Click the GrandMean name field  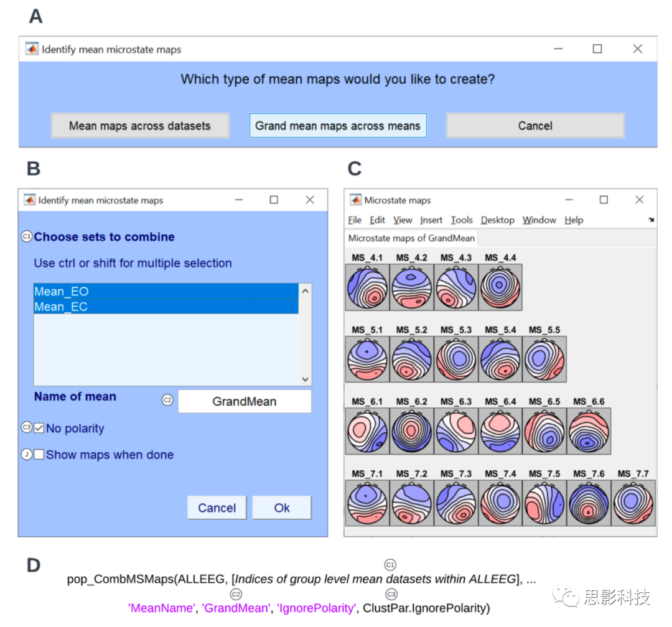pyautogui.click(x=244, y=401)
